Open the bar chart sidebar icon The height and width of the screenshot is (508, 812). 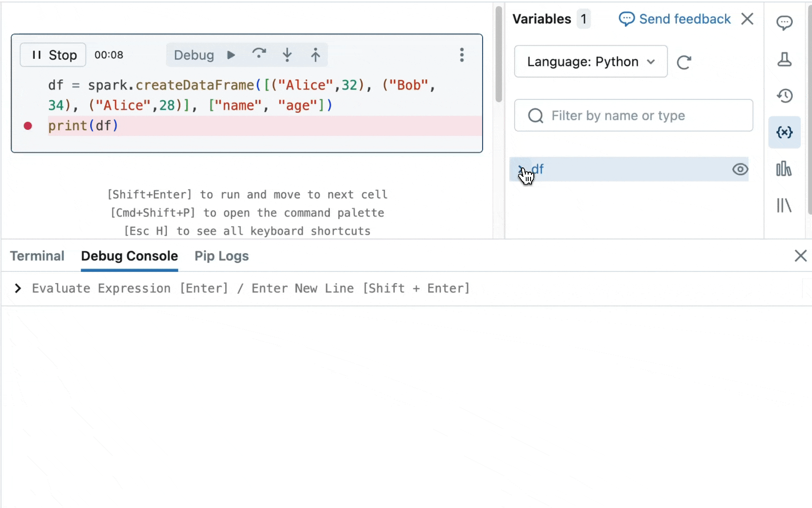pyautogui.click(x=784, y=169)
